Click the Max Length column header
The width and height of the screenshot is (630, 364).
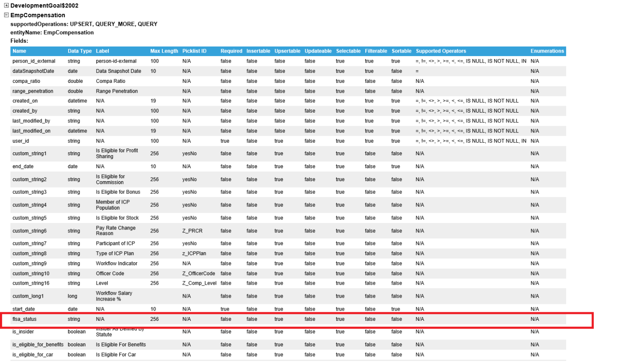click(x=164, y=51)
